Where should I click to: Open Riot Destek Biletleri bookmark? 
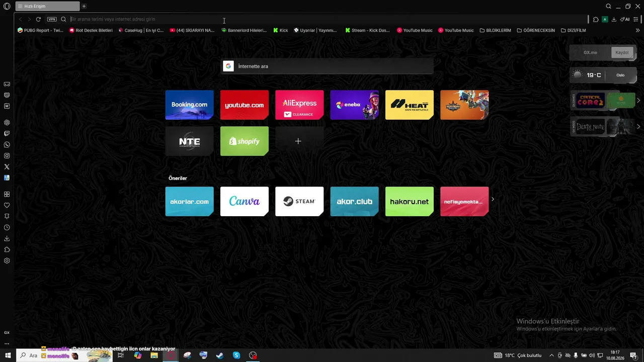(x=91, y=30)
